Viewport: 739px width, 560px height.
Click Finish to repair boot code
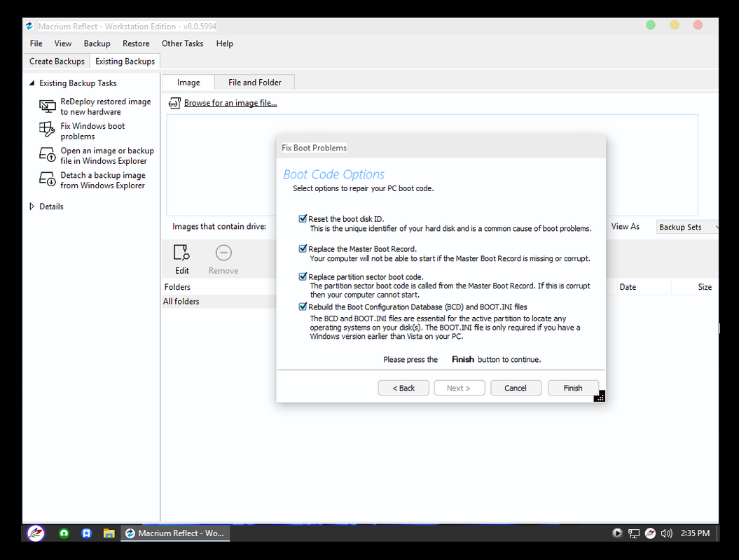click(x=573, y=388)
